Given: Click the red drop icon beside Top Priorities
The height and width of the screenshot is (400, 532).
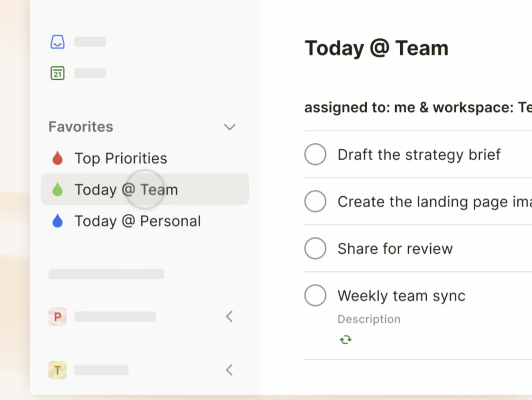Looking at the screenshot, I should [x=57, y=158].
